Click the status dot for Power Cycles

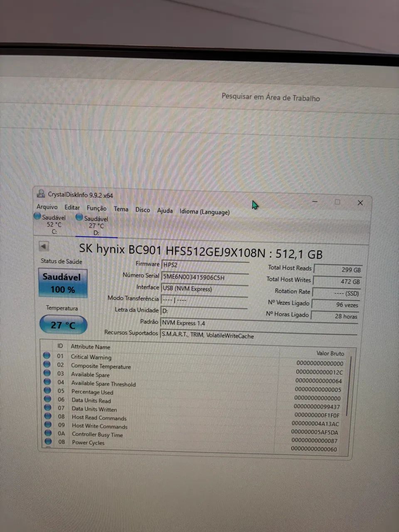49,441
